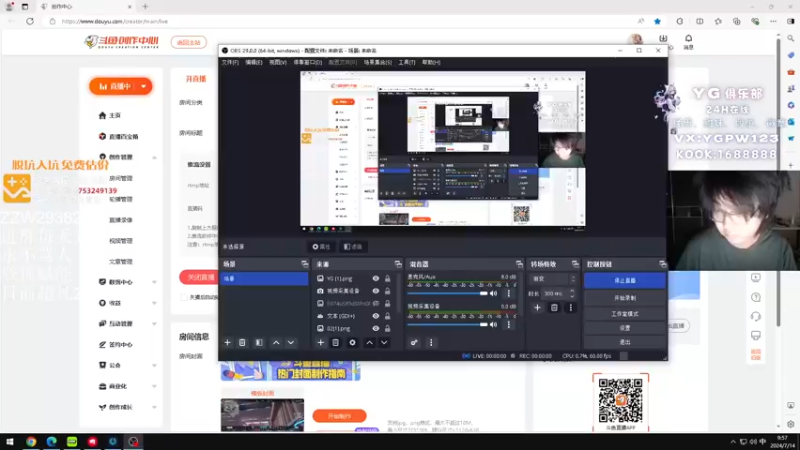The image size is (800, 450).
Task: Toggle visibility of 02(1).png source
Action: 376,329
